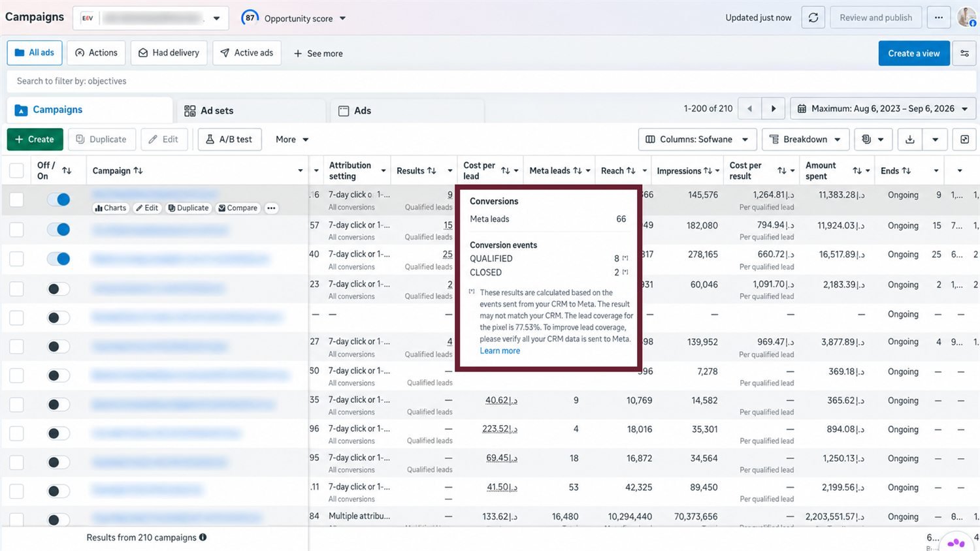Open the panel icon at toolbar's right end
This screenshot has height=551, width=980.
pyautogui.click(x=964, y=139)
